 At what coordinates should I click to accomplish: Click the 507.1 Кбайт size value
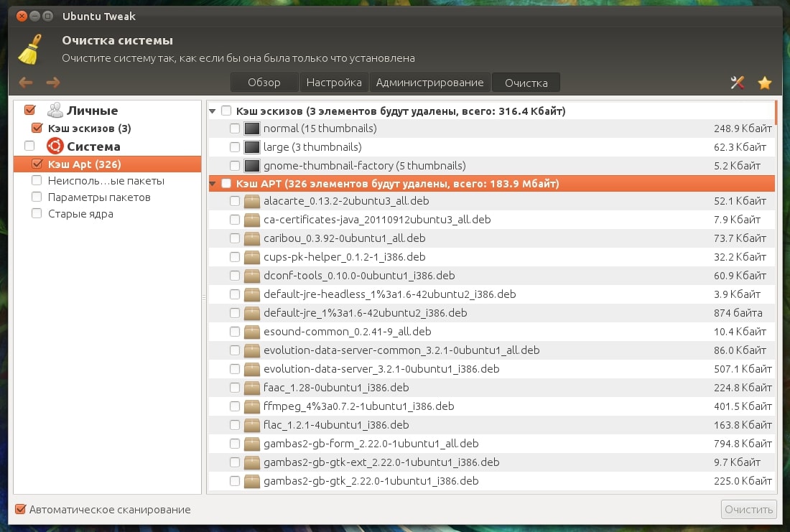[x=743, y=369]
